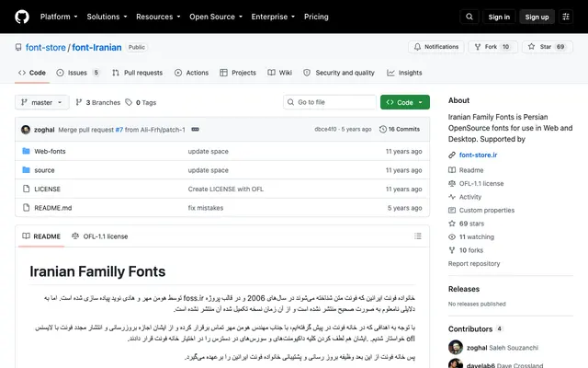Image resolution: width=588 pixels, height=368 pixels.
Task: Select the README tab in file viewer
Action: pos(41,236)
